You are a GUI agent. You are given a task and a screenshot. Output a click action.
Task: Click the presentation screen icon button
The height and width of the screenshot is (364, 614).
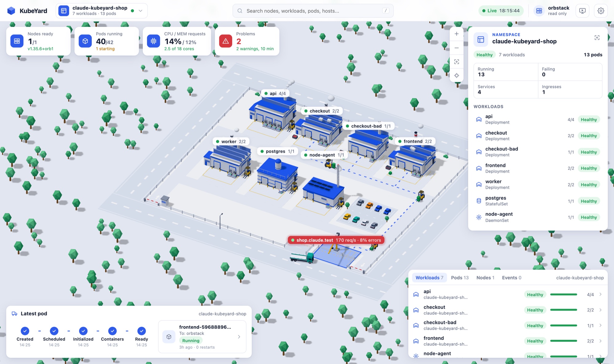(582, 11)
